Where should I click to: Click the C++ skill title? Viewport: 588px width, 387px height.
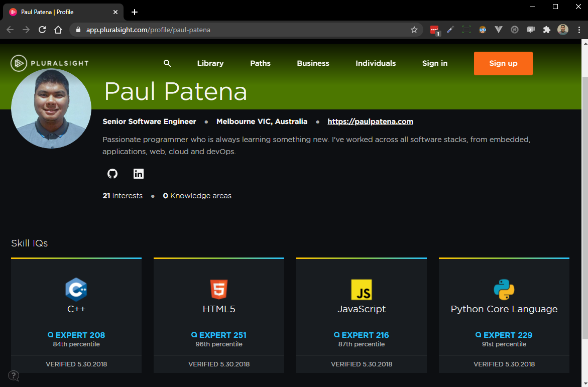click(x=76, y=309)
